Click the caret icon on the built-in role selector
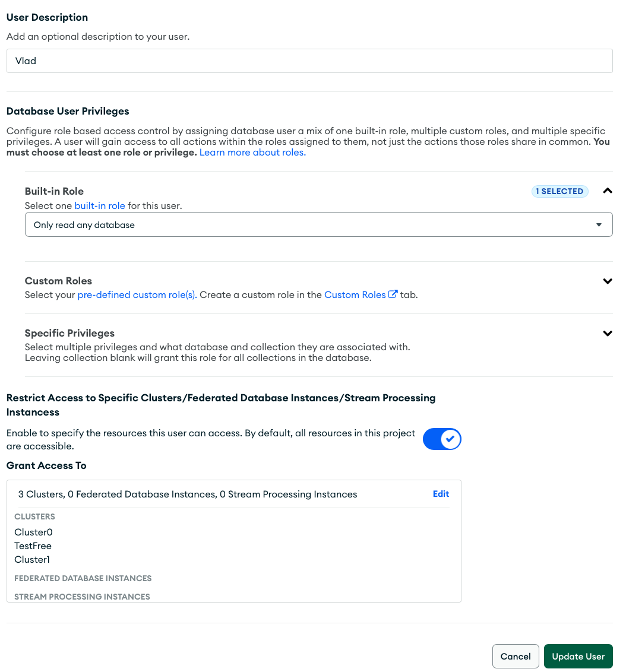 click(599, 224)
